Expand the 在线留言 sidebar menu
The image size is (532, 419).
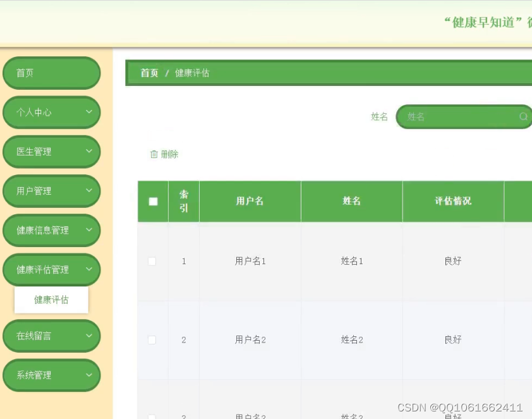point(51,336)
